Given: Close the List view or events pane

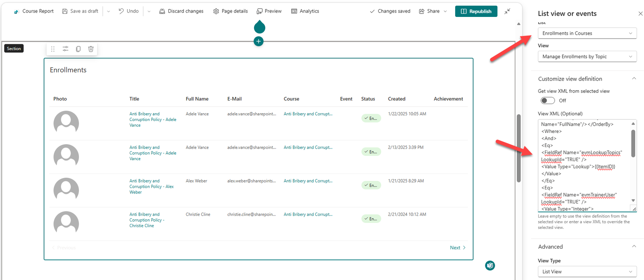Looking at the screenshot, I should [640, 14].
